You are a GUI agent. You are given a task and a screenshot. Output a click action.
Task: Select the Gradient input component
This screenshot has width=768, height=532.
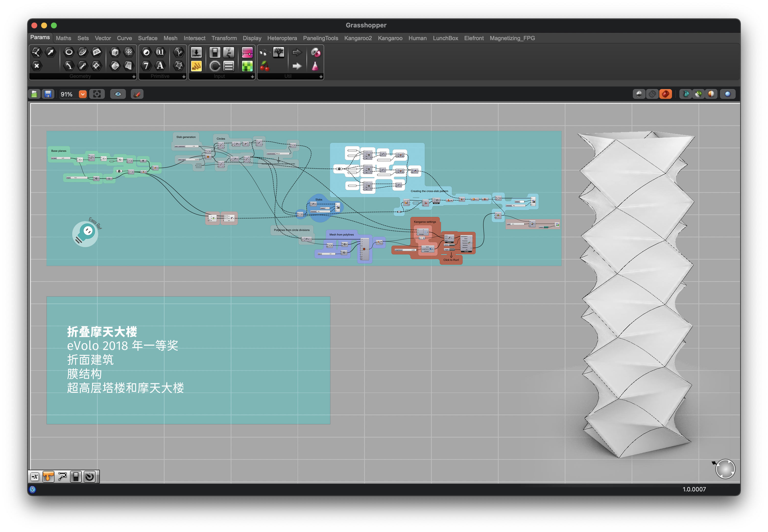pos(247,52)
